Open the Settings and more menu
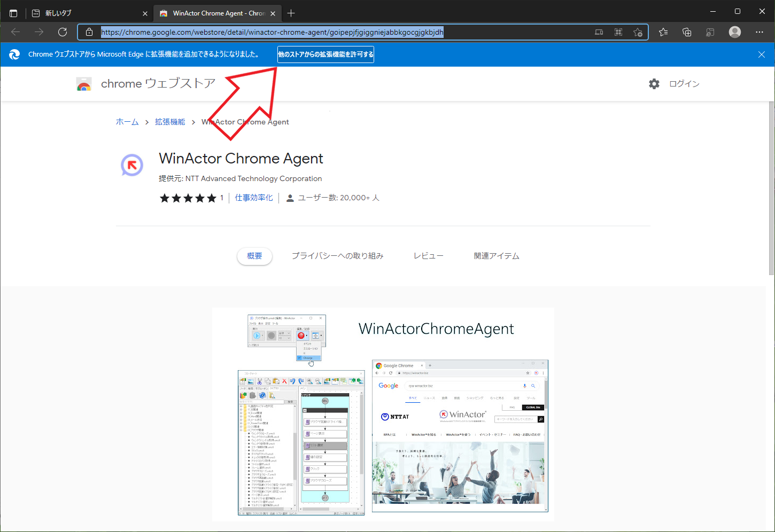The height and width of the screenshot is (532, 775). [759, 32]
